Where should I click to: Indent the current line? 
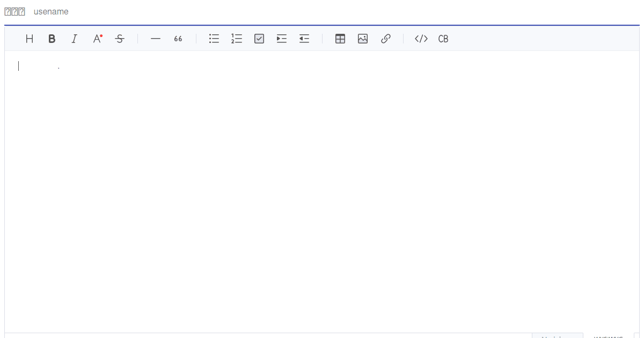click(282, 39)
